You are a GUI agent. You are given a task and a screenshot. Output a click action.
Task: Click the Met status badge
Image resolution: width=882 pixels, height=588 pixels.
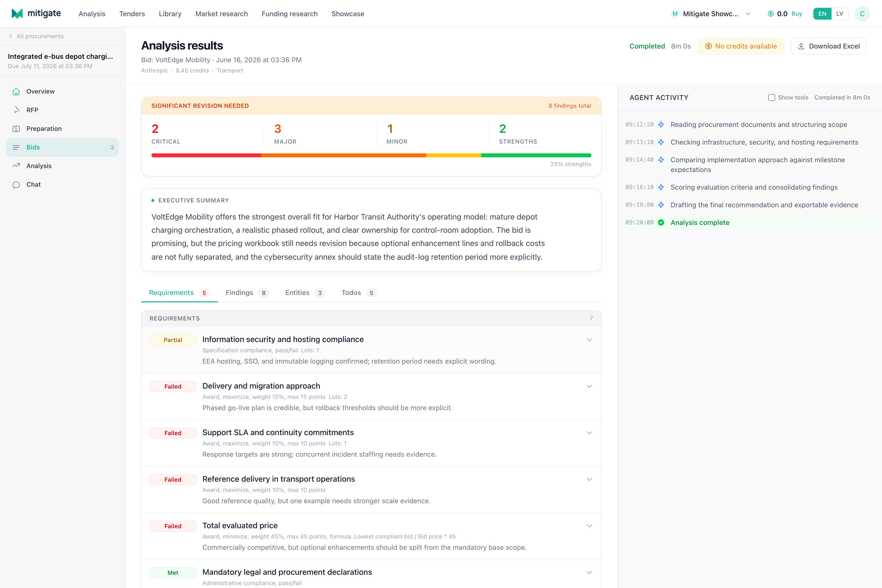pos(172,573)
